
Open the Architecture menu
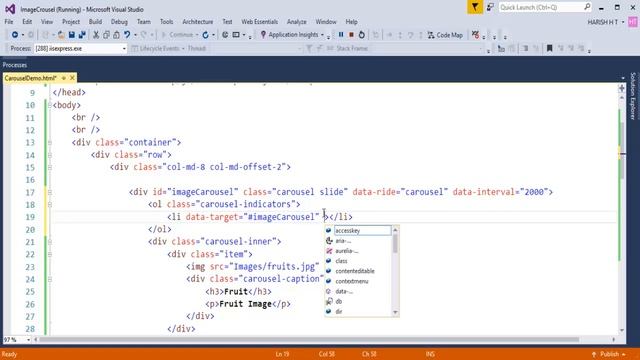tap(198, 22)
